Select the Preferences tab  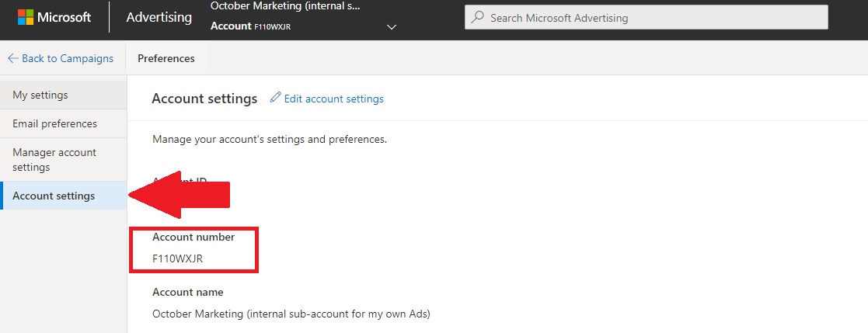tap(166, 58)
